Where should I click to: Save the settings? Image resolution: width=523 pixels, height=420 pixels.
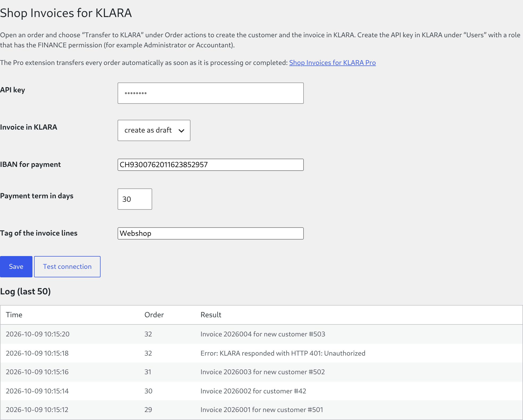[x=16, y=267]
